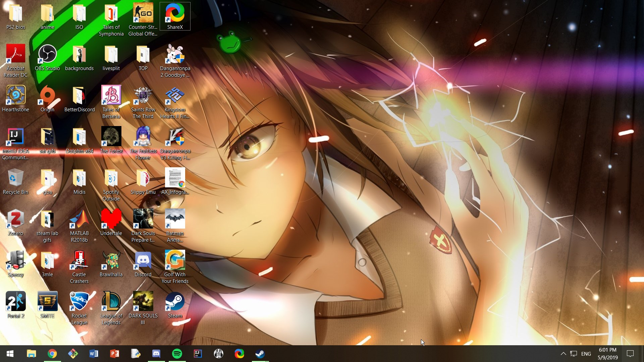
Task: Open the Slippy Emu folder
Action: [143, 182]
